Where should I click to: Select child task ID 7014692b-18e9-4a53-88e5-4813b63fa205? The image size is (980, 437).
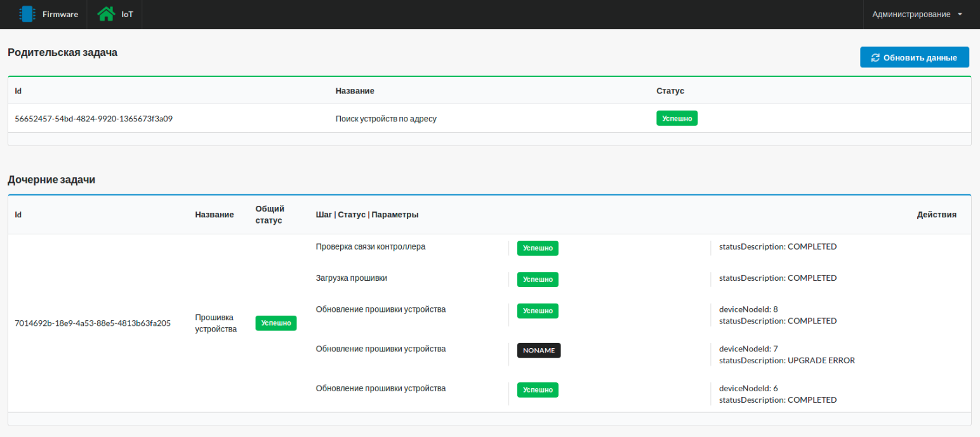pos(93,323)
